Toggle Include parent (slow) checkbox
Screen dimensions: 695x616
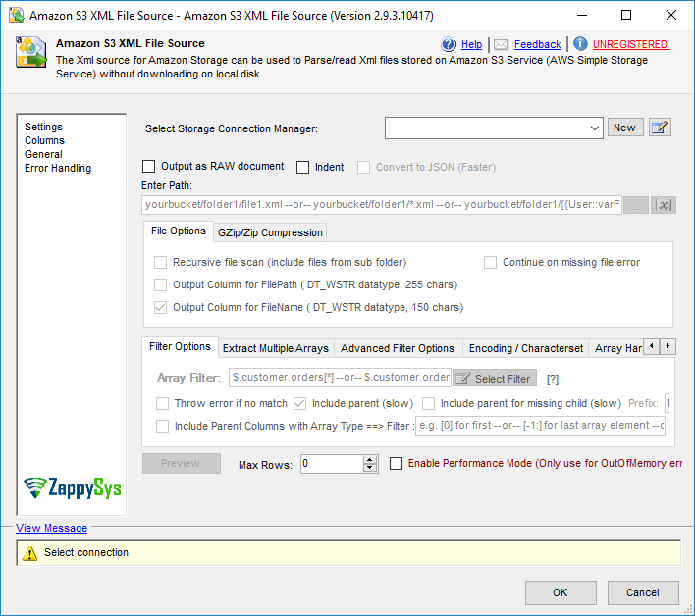pyautogui.click(x=300, y=403)
